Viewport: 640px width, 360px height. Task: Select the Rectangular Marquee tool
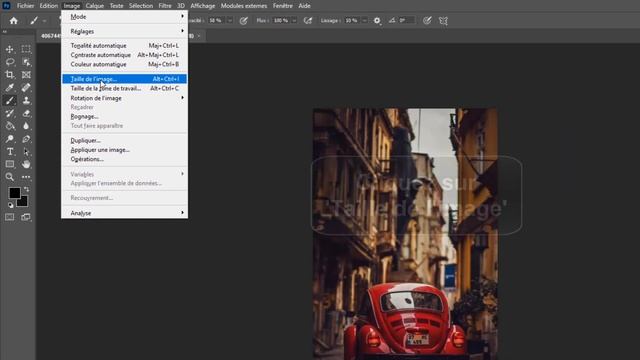pyautogui.click(x=26, y=49)
